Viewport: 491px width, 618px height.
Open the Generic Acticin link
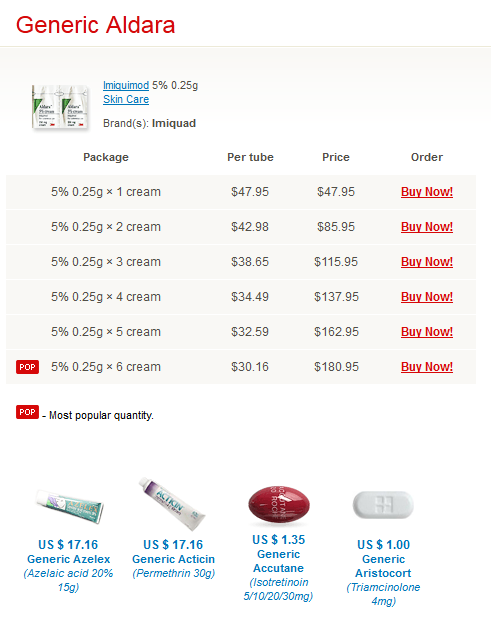(x=173, y=559)
